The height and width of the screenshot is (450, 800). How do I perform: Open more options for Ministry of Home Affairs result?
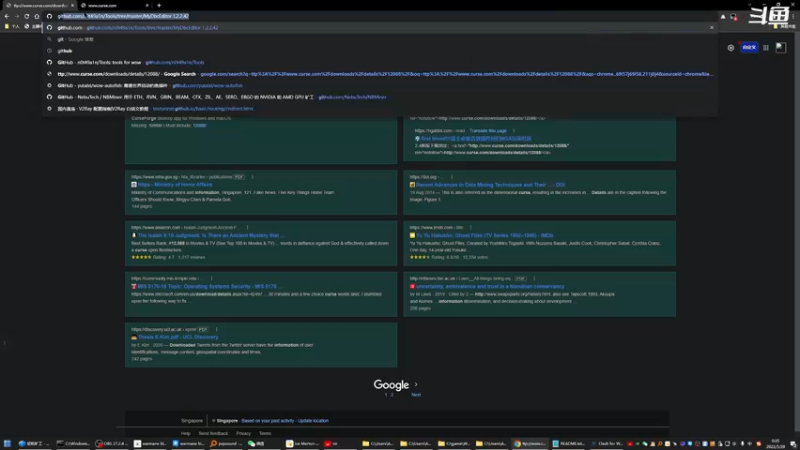252,177
